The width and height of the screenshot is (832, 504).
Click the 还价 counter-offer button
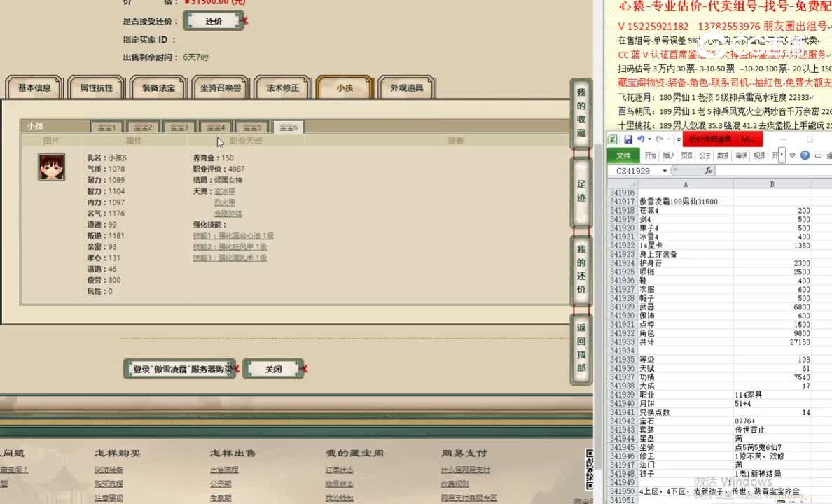[212, 20]
